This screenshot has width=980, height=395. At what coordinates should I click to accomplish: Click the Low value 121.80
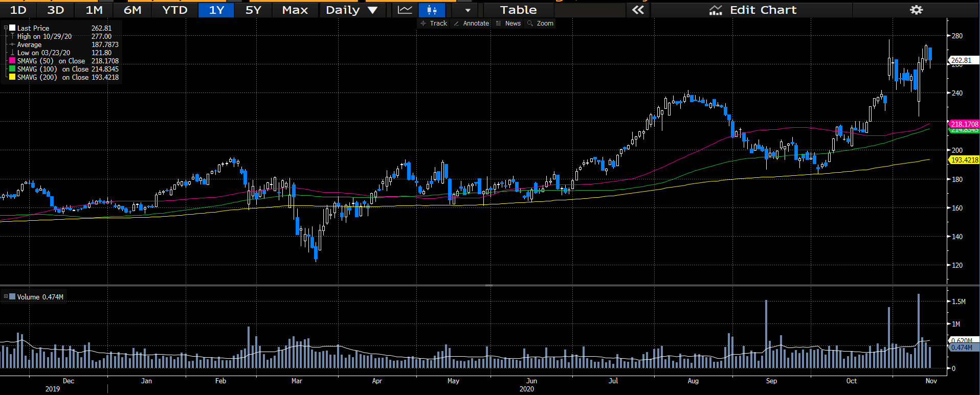click(x=101, y=53)
